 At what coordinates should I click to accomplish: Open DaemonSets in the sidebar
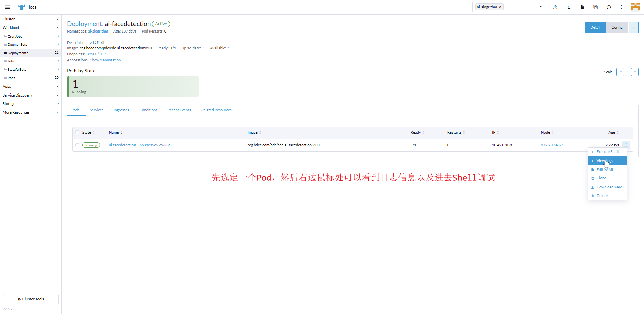point(31,44)
